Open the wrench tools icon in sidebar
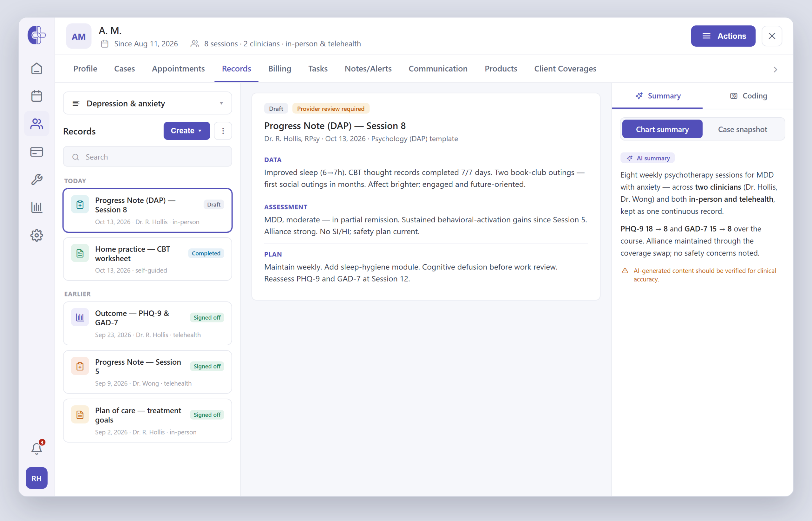 pyautogui.click(x=36, y=180)
